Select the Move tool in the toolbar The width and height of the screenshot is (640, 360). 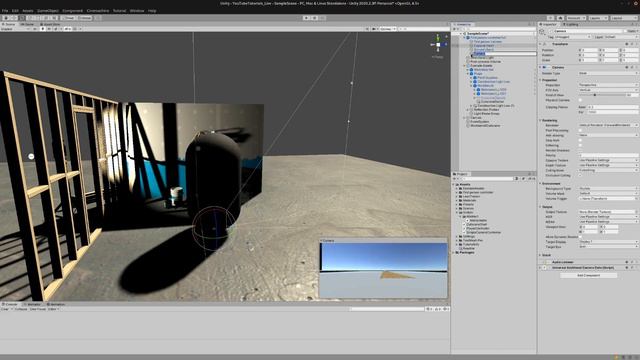(13, 18)
